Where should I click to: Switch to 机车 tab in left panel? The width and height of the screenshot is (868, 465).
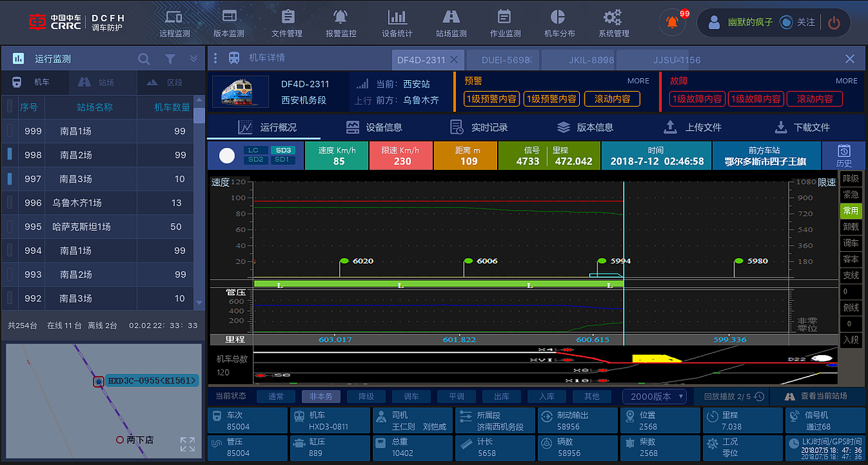click(35, 82)
